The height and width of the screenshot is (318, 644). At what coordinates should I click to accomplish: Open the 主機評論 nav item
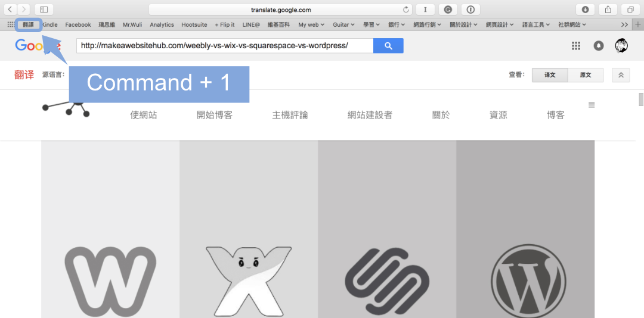290,116
